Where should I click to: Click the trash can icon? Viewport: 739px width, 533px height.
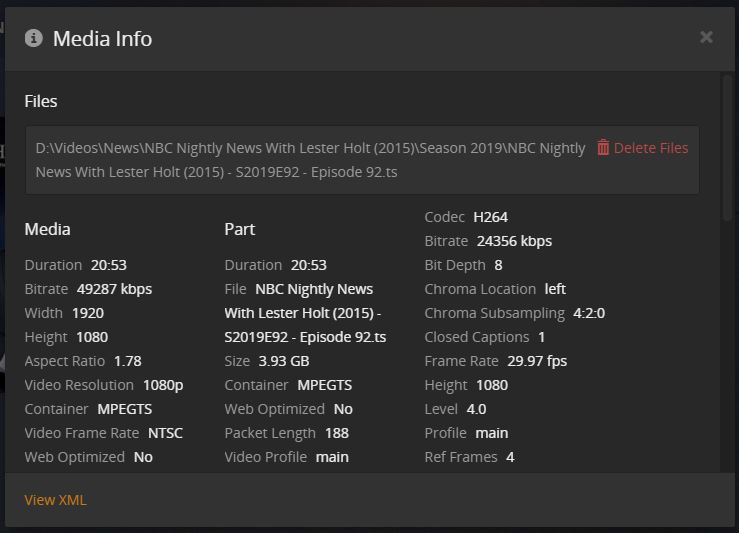[603, 148]
